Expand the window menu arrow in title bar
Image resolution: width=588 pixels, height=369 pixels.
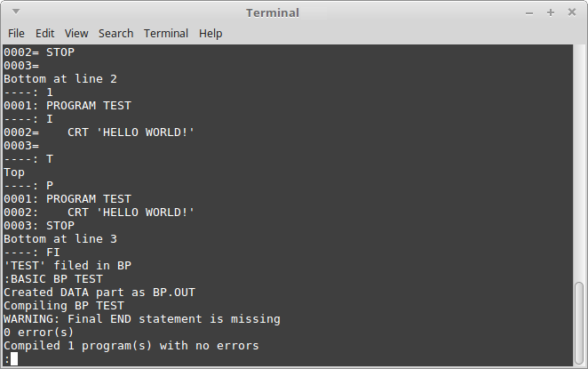tap(16, 12)
